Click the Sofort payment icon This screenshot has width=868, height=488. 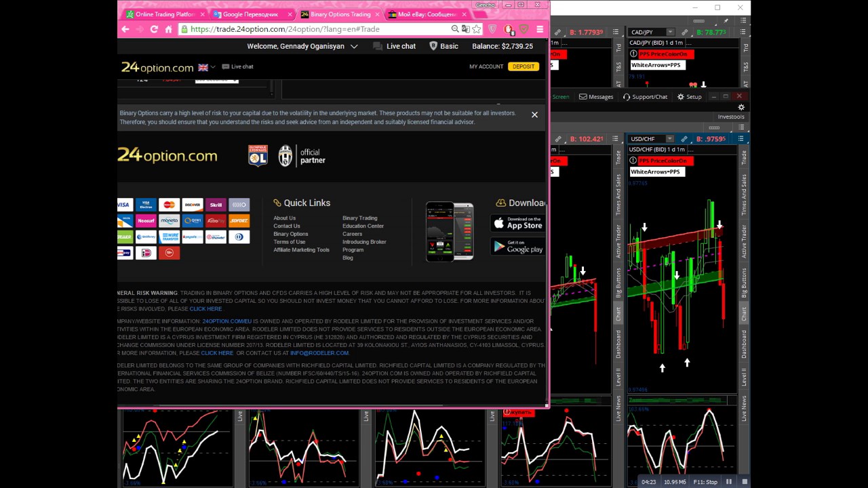tap(239, 221)
